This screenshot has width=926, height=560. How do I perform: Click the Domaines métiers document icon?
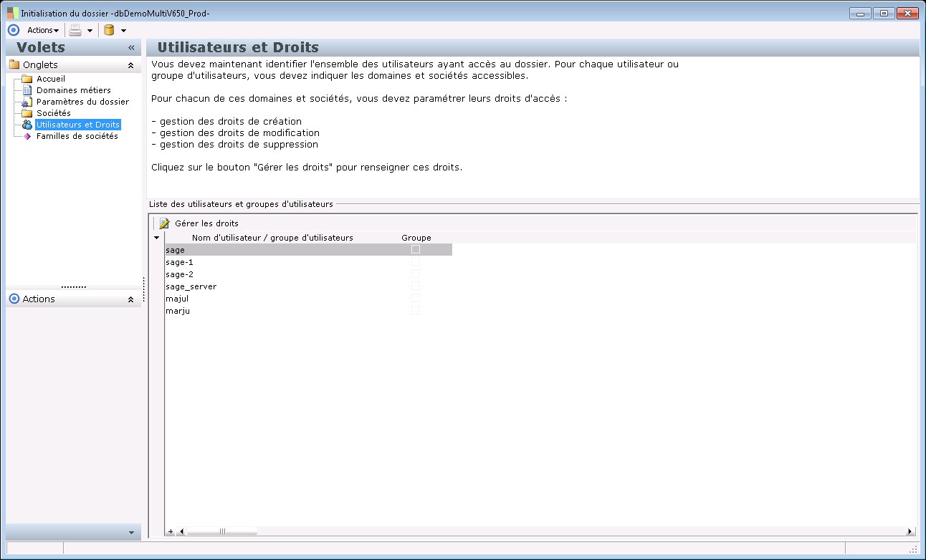click(27, 90)
